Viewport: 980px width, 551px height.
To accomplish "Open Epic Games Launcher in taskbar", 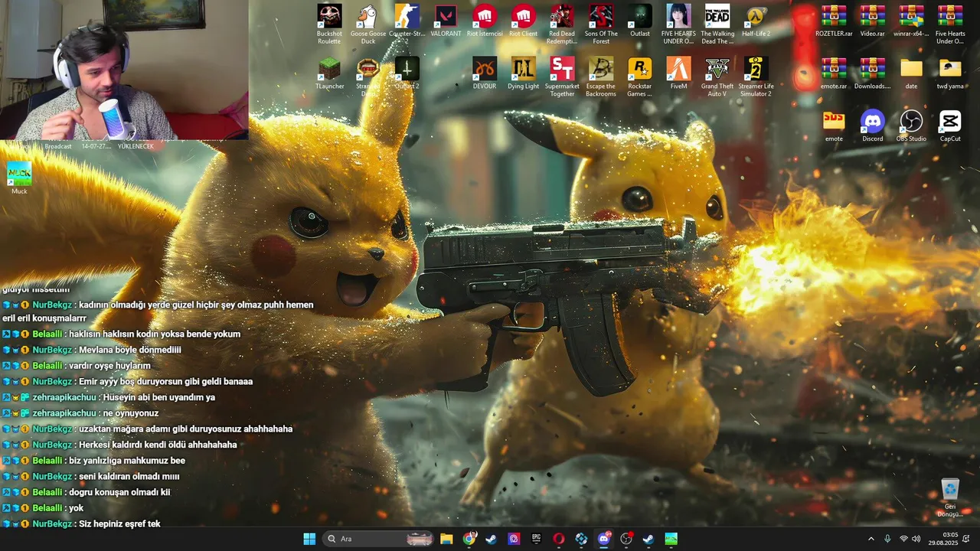I will coord(537,539).
